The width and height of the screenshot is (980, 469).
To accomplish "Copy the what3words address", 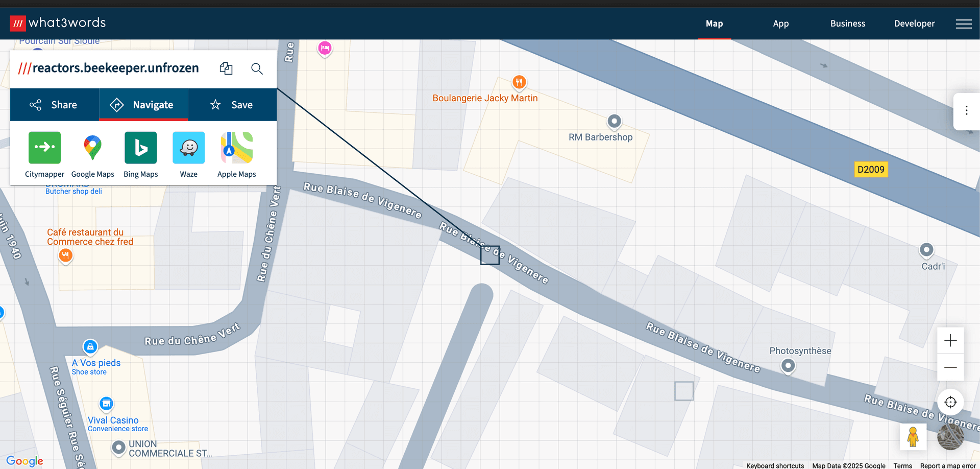I will [x=226, y=68].
